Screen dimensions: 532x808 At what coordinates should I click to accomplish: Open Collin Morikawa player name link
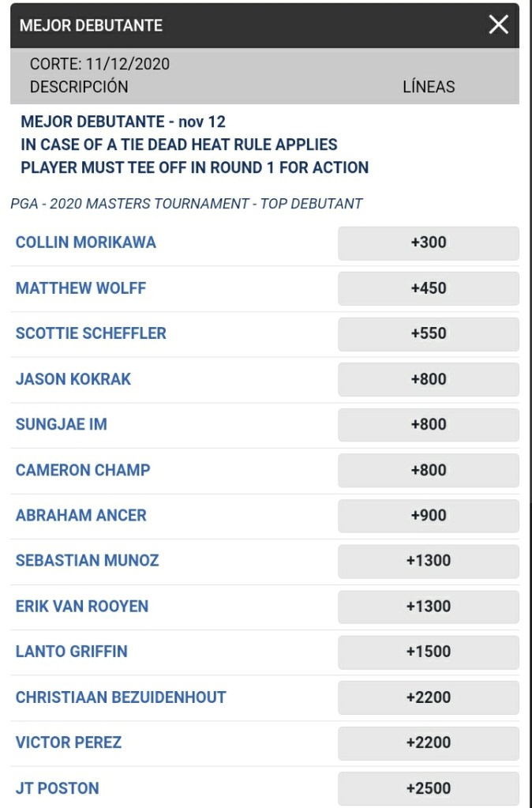click(86, 242)
